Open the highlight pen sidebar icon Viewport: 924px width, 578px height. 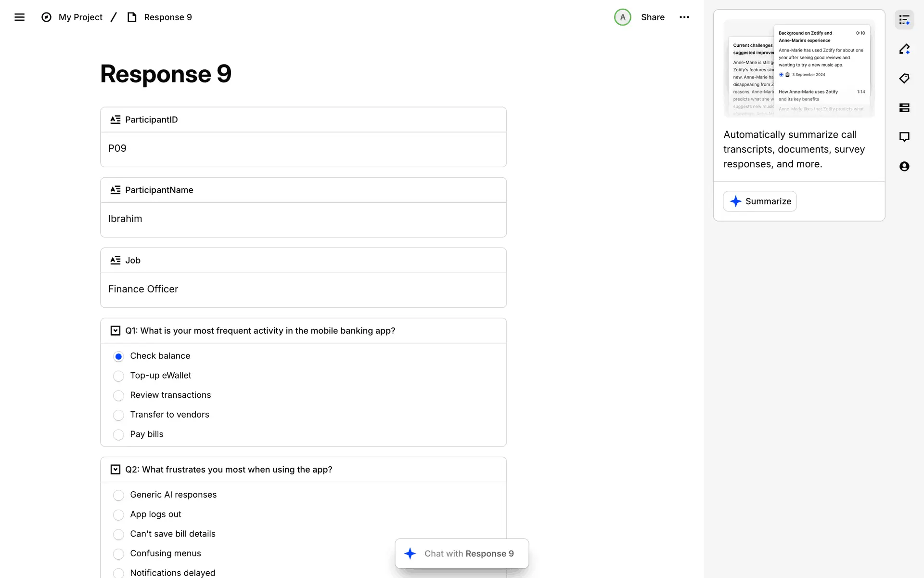point(904,49)
